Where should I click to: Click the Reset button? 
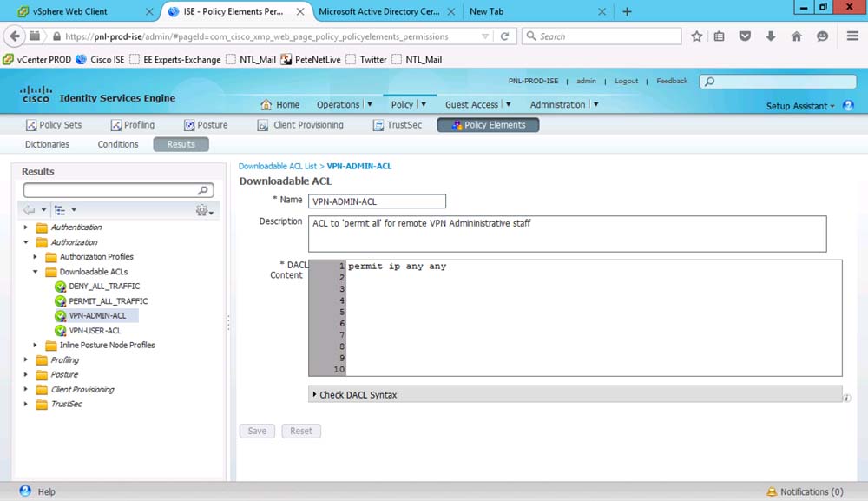click(301, 432)
